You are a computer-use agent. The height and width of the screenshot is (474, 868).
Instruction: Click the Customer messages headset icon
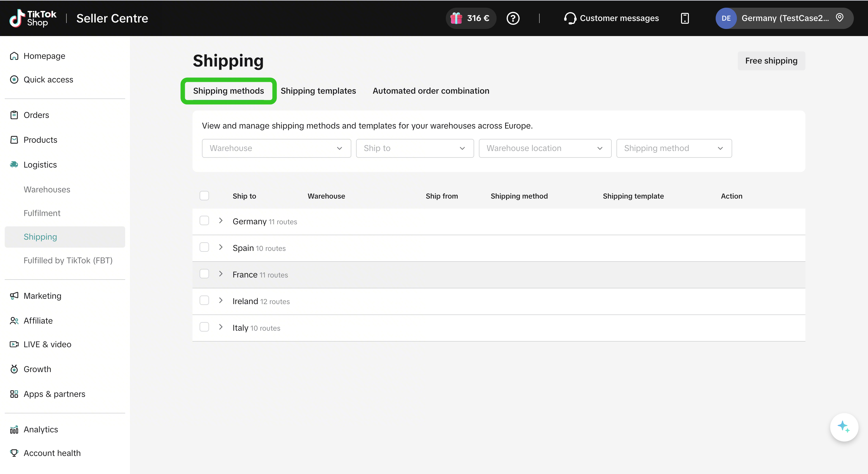pyautogui.click(x=570, y=18)
